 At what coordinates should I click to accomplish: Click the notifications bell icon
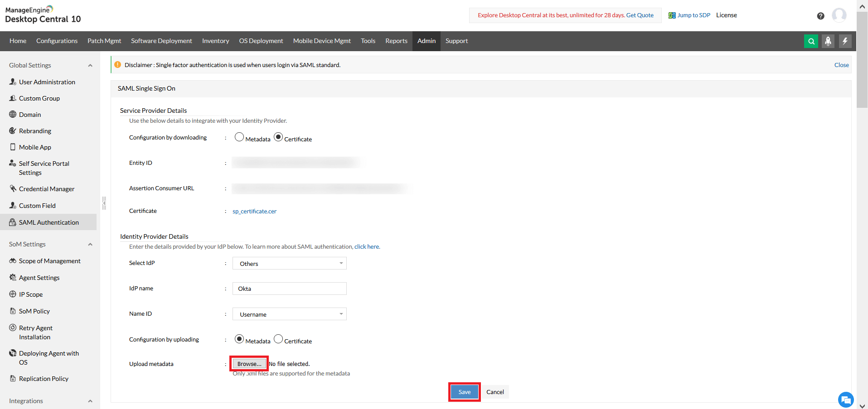(828, 41)
